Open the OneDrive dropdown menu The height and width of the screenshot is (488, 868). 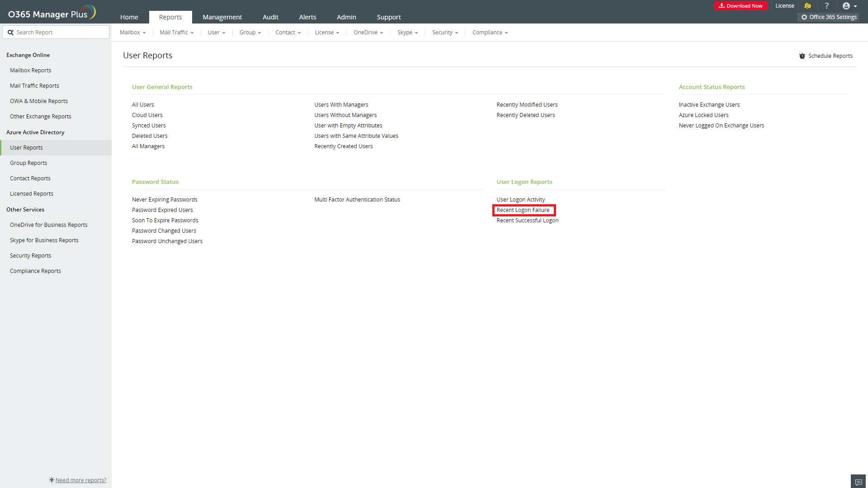pos(368,33)
